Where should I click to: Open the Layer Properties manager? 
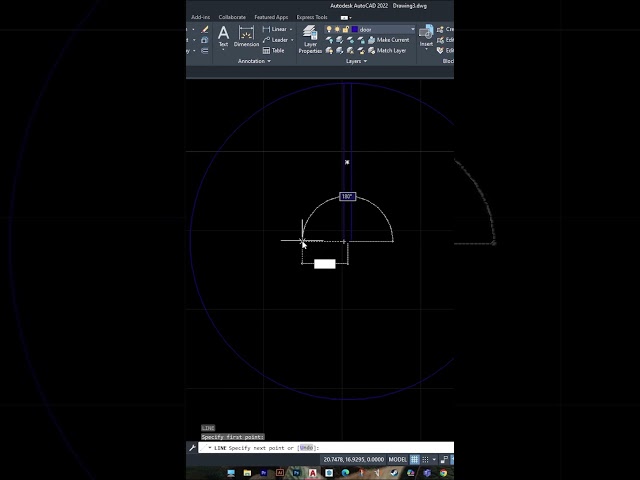click(310, 39)
